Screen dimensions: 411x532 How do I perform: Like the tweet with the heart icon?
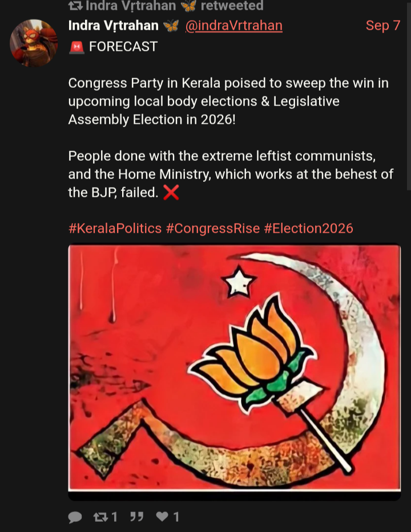tap(162, 517)
